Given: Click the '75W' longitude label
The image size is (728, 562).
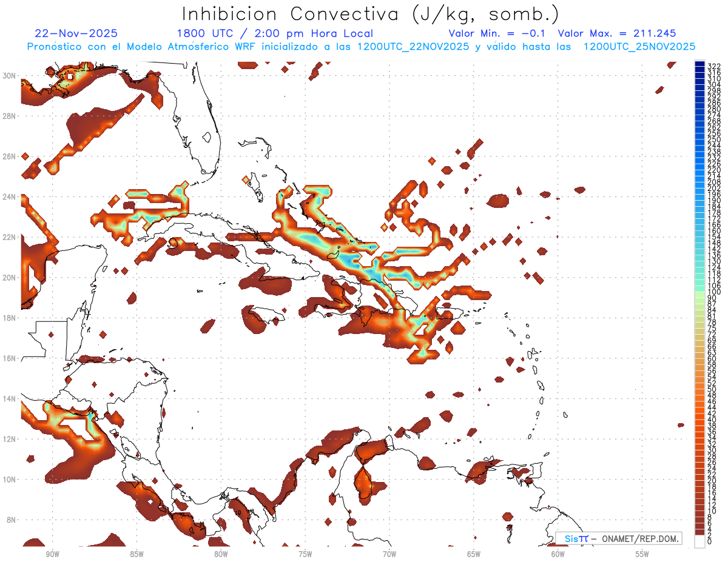Looking at the screenshot, I should point(305,554).
